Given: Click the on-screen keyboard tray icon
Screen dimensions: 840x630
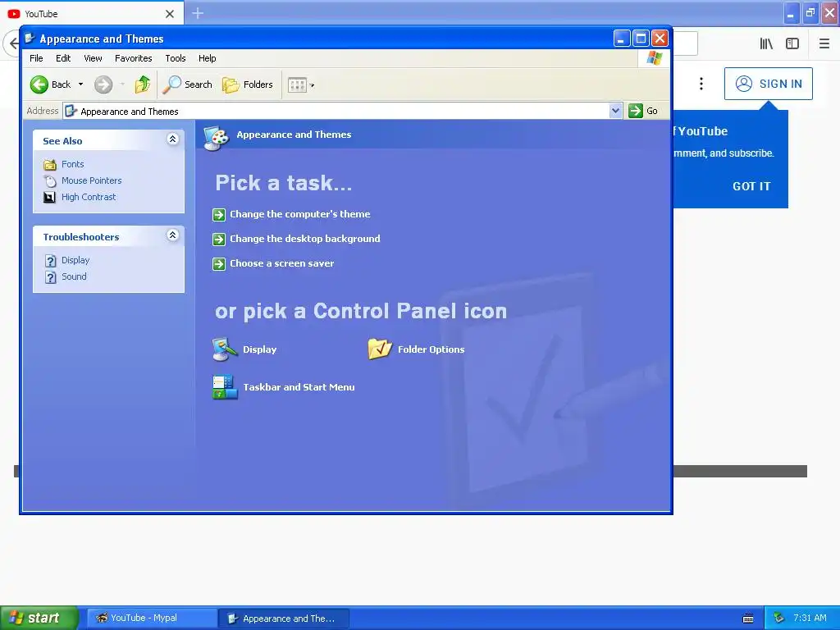Looking at the screenshot, I should coord(748,619).
